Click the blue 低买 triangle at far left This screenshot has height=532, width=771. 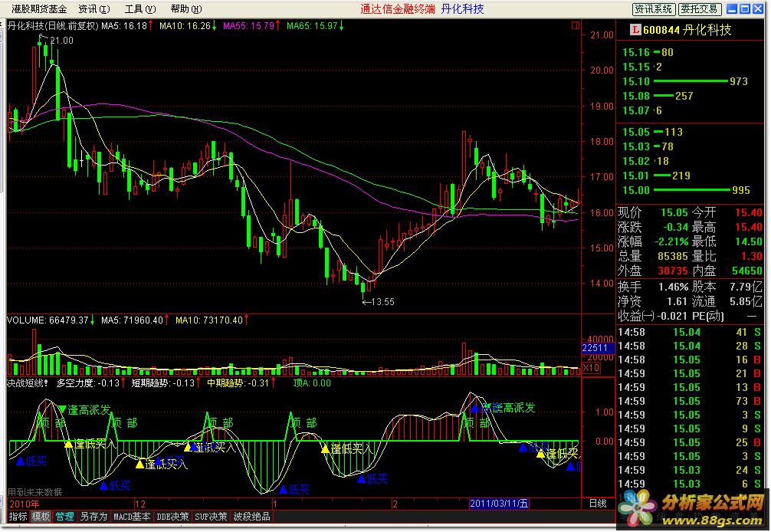(x=20, y=461)
